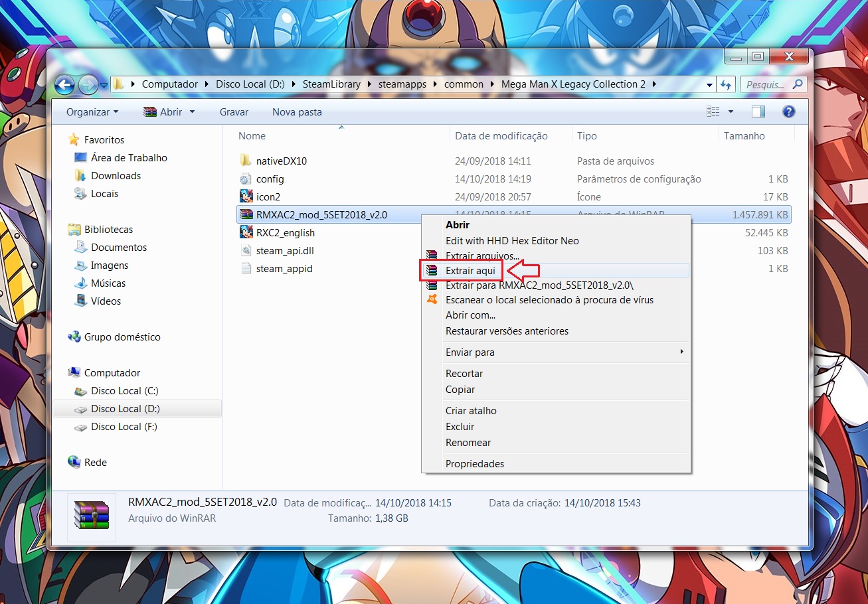Select the RXC2_english application icon
This screenshot has height=604, width=868.
pyautogui.click(x=246, y=232)
